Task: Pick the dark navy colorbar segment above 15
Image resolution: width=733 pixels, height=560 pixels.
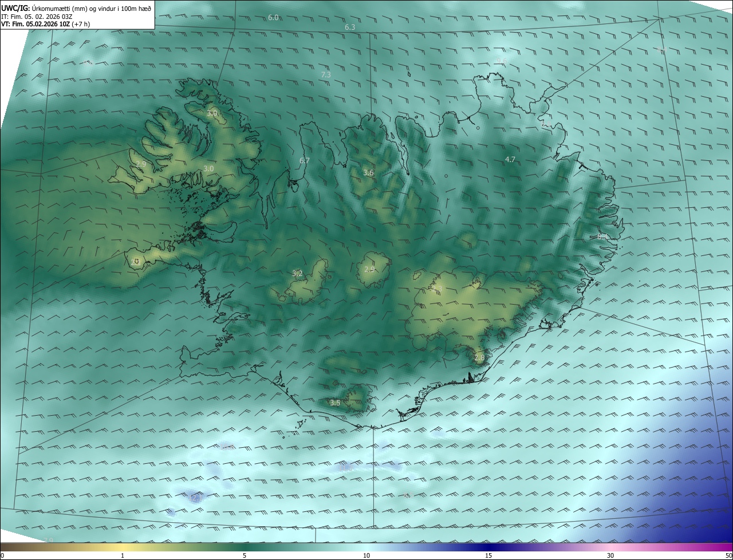Action: (488, 547)
